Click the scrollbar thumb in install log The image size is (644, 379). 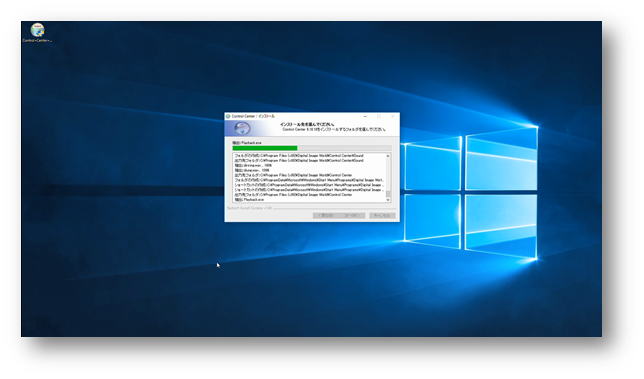388,193
